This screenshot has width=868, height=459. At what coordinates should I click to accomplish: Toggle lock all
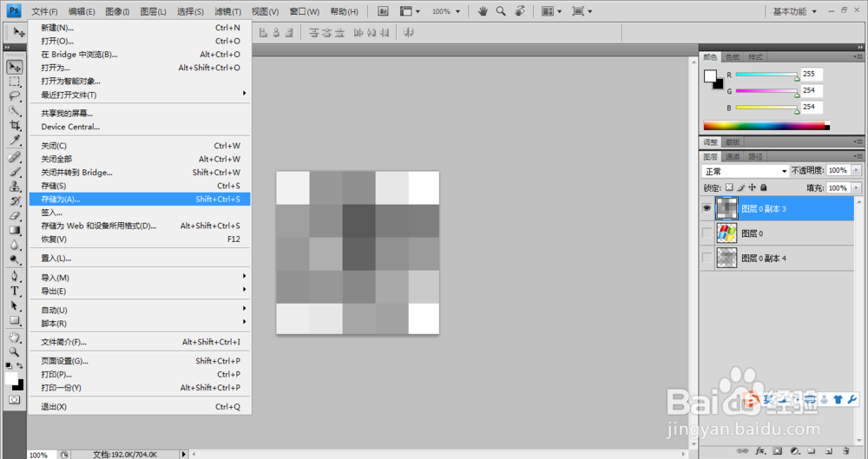[764, 187]
